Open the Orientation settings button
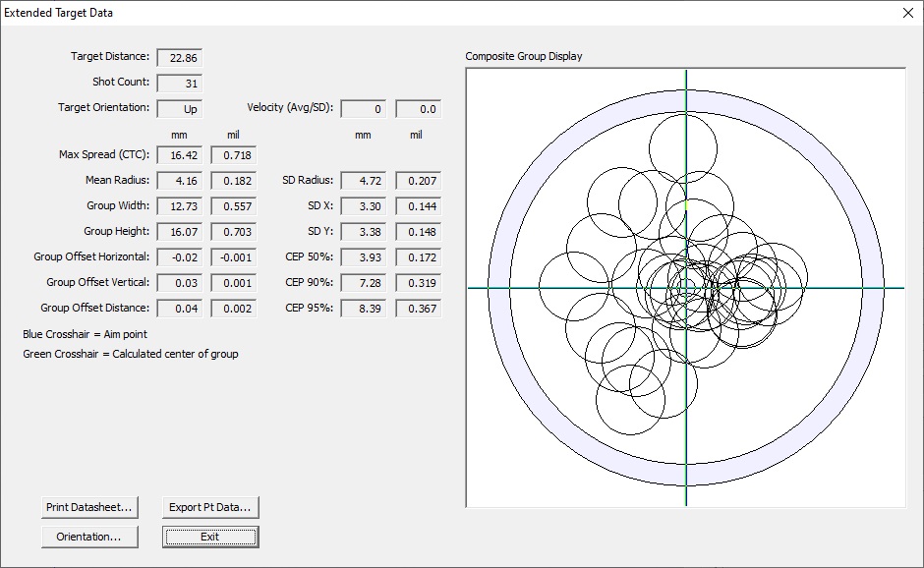This screenshot has height=568, width=924. (89, 537)
